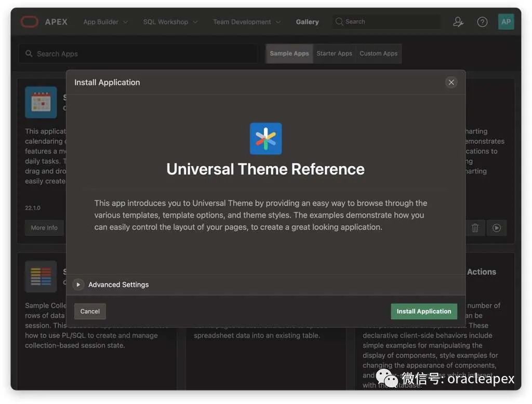
Task: Click the Oracle APEX logo
Action: click(44, 22)
